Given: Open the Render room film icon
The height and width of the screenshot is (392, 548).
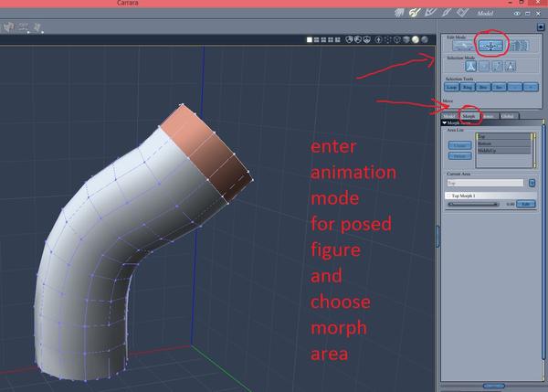Looking at the screenshot, I should (462, 13).
